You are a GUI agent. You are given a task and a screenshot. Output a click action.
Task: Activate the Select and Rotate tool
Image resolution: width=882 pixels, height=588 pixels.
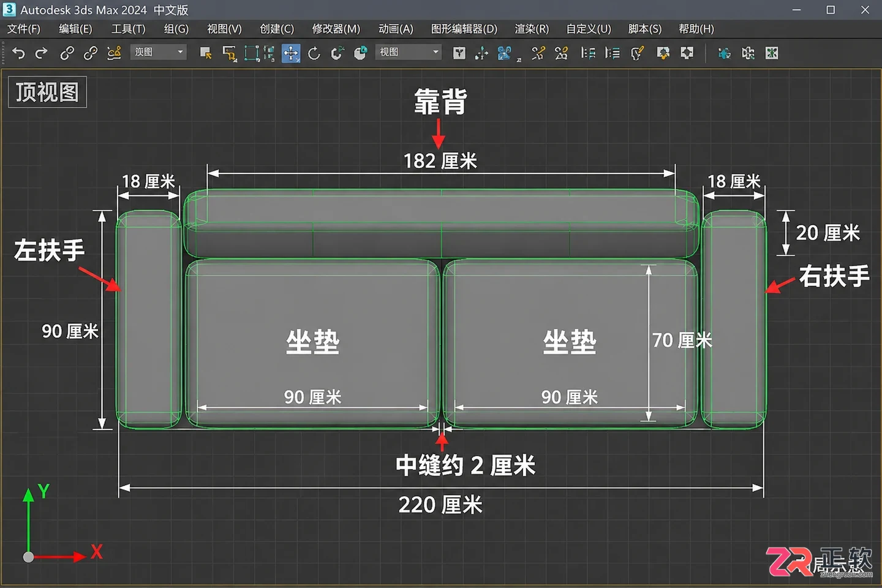[x=314, y=53]
